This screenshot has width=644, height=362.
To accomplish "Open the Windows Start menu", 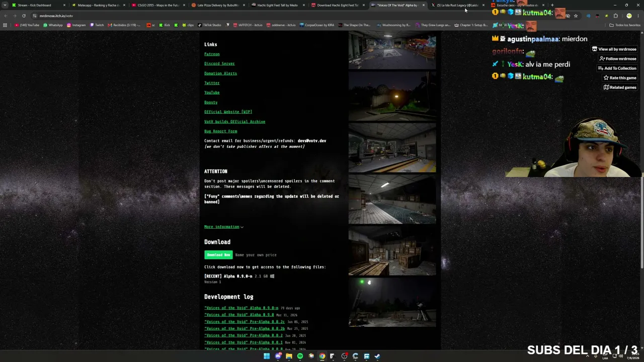I will (x=267, y=356).
